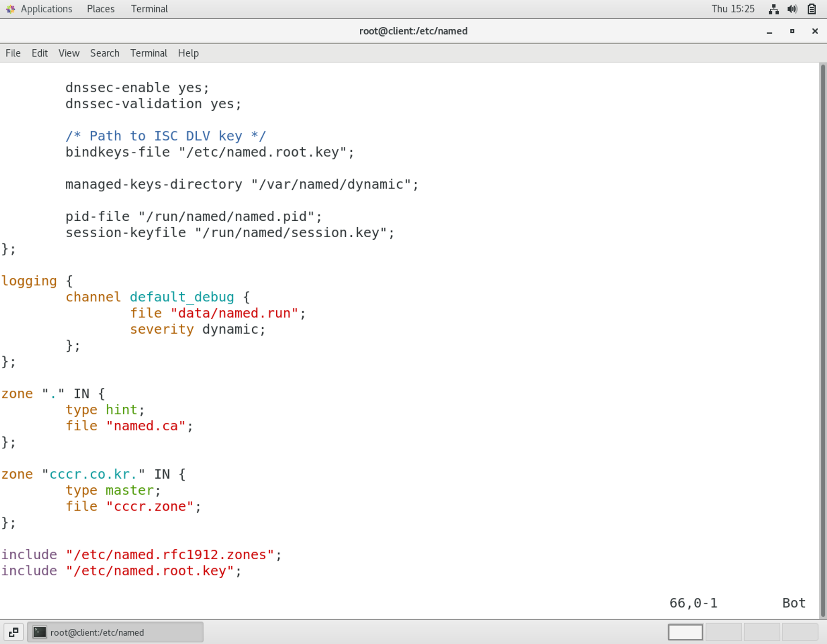Click the show desktop icon in bottom panel
This screenshot has width=827, height=644.
pos(13,632)
